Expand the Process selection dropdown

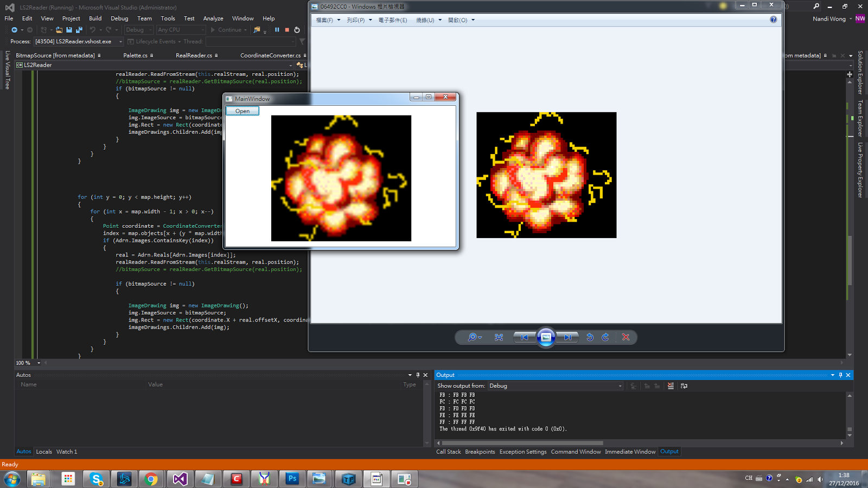click(x=120, y=42)
